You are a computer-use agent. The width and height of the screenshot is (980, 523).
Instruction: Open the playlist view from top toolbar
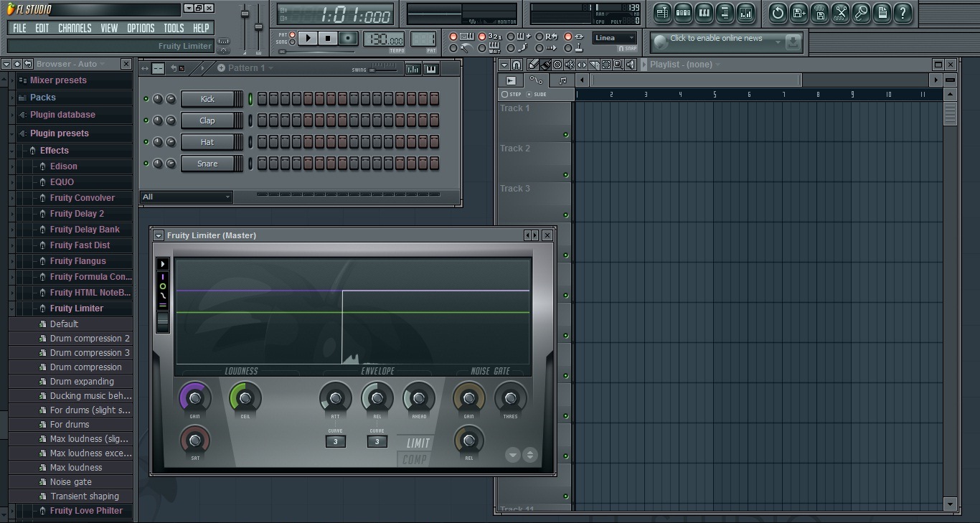tap(662, 12)
